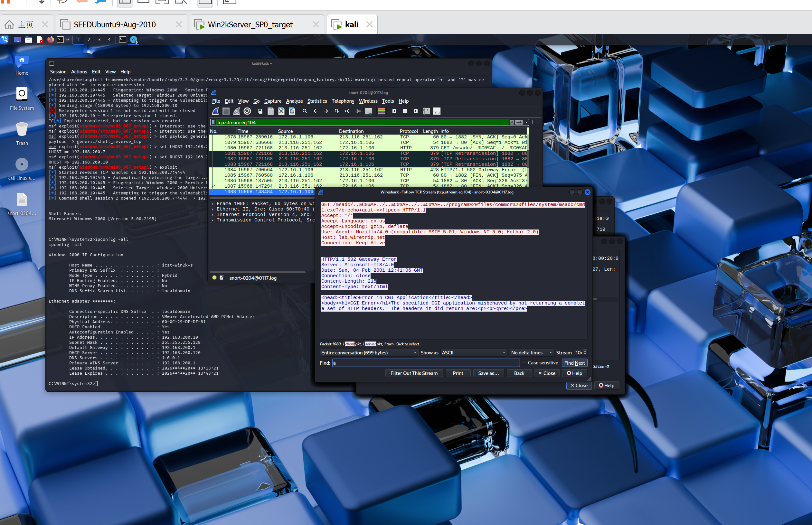
Task: Expand the Ethernet II tree row
Action: (x=213, y=209)
